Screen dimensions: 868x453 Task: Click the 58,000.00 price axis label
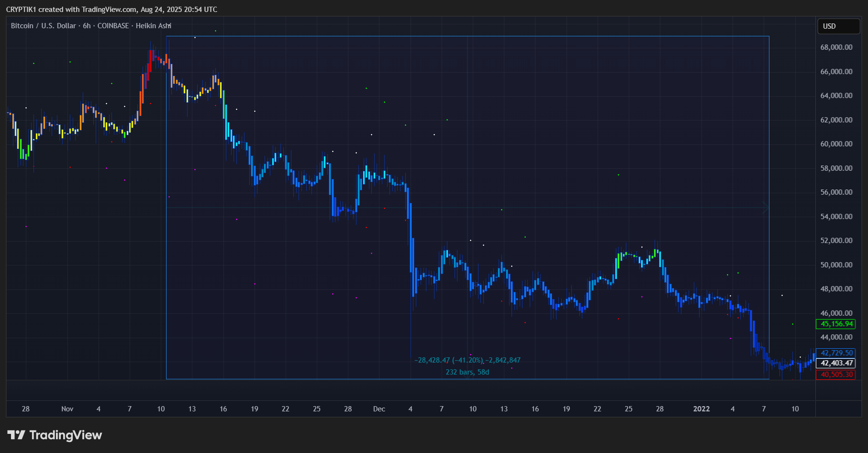pyautogui.click(x=836, y=168)
